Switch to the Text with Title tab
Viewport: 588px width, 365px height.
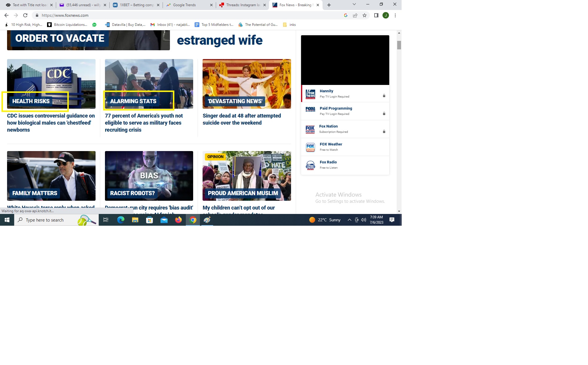[29, 5]
